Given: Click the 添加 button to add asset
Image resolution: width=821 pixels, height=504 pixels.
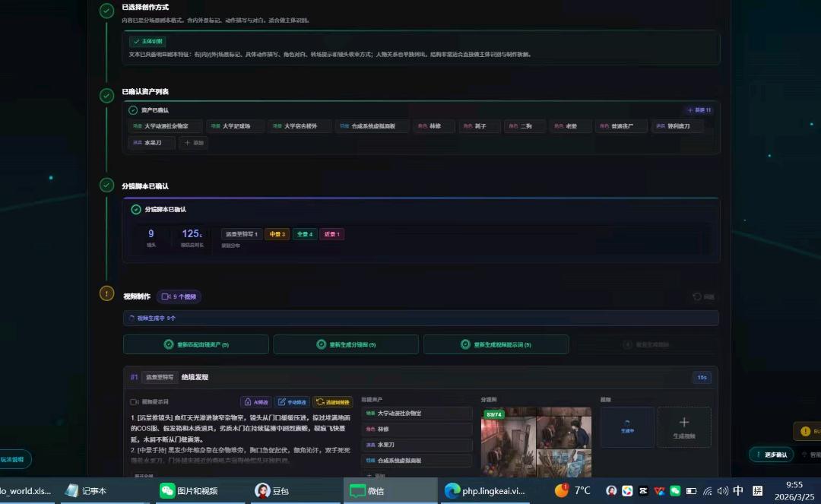Looking at the screenshot, I should 192,142.
